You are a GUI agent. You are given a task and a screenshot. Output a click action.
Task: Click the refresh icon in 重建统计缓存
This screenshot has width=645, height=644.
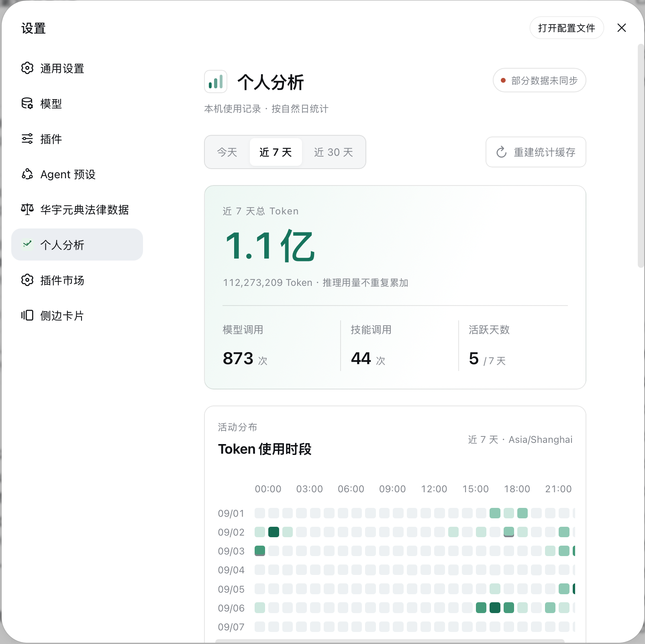[501, 152]
